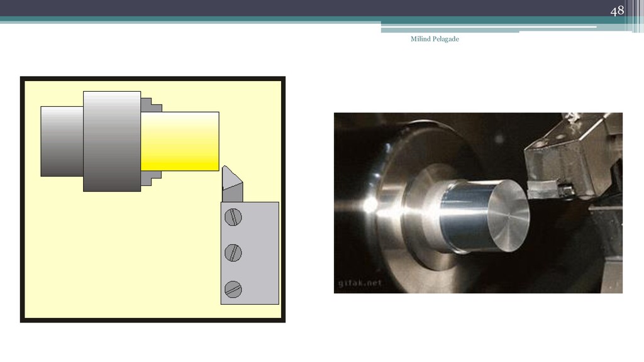Click the top screw on tool holder

(x=233, y=217)
